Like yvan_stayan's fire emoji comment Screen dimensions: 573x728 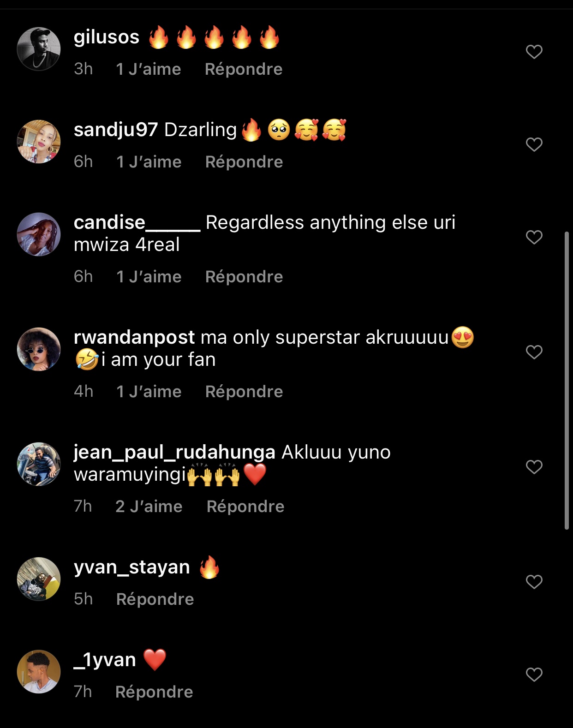click(534, 582)
